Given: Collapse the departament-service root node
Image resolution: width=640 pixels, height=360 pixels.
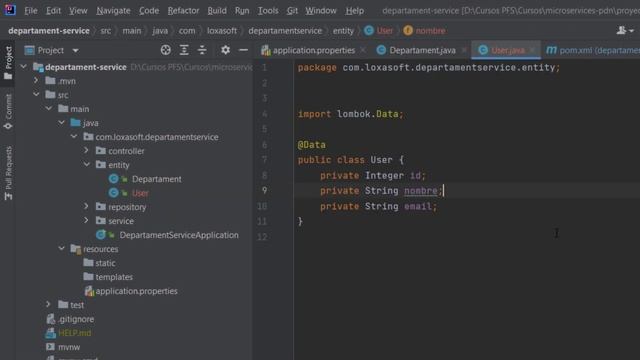Looking at the screenshot, I should [x=24, y=67].
